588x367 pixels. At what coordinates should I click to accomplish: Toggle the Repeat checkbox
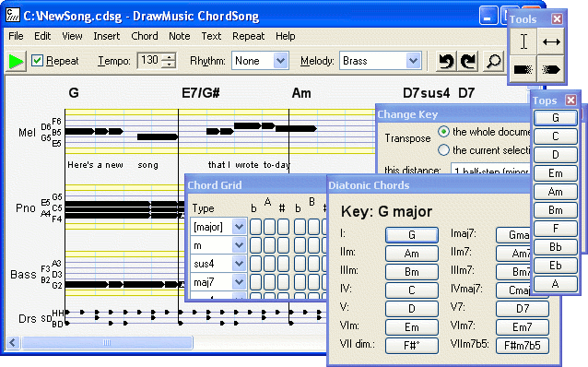[37, 61]
